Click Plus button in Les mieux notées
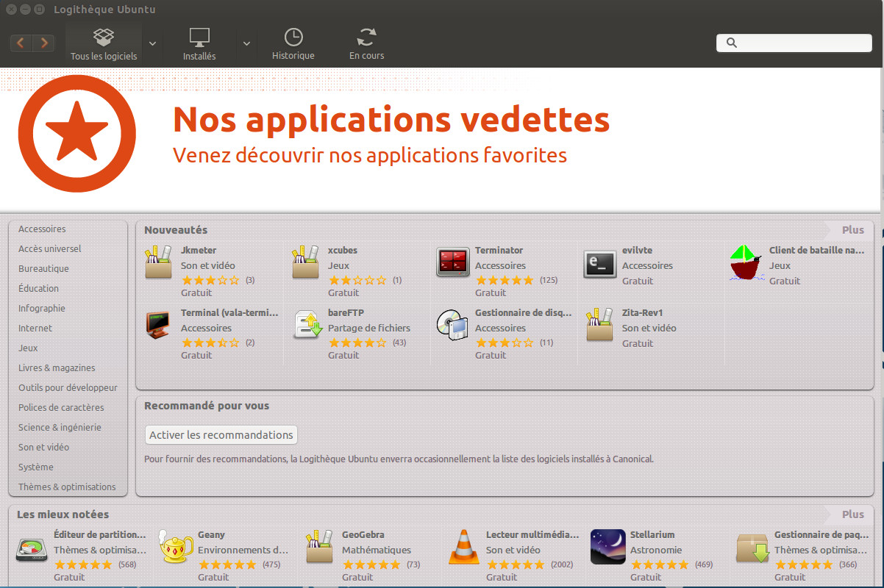The image size is (884, 588). click(x=852, y=514)
